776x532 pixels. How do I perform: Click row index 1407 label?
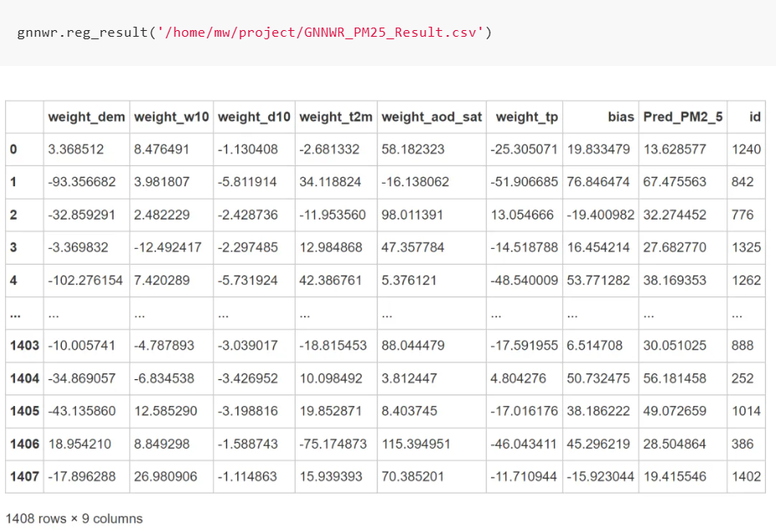24,477
